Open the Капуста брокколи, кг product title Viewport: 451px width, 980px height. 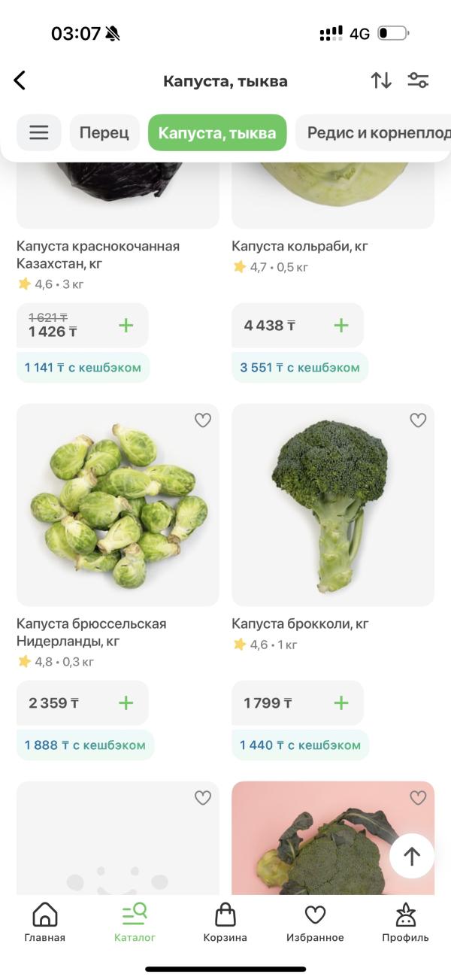(x=300, y=623)
